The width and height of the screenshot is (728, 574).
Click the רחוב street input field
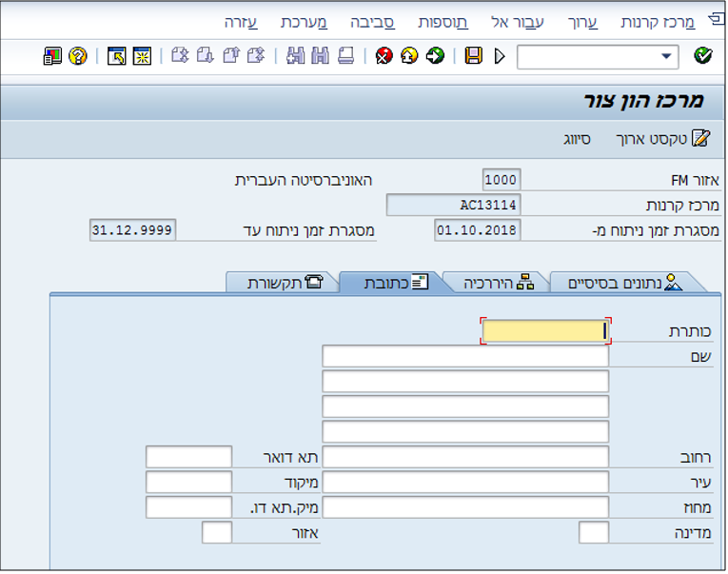[x=465, y=457]
